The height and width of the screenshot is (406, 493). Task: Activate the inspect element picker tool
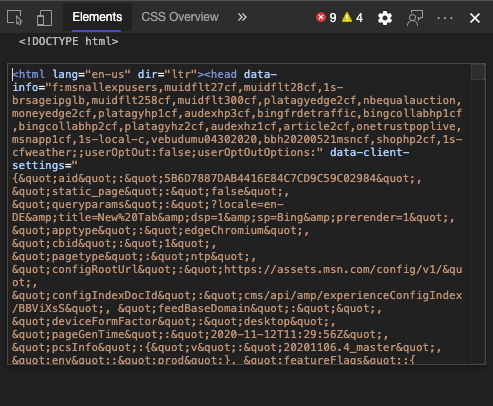[14, 17]
